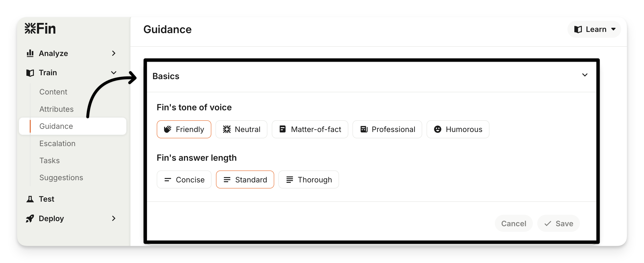Screen dimensions: 644x263
Task: Collapse the Basics section chevron
Action: click(585, 75)
